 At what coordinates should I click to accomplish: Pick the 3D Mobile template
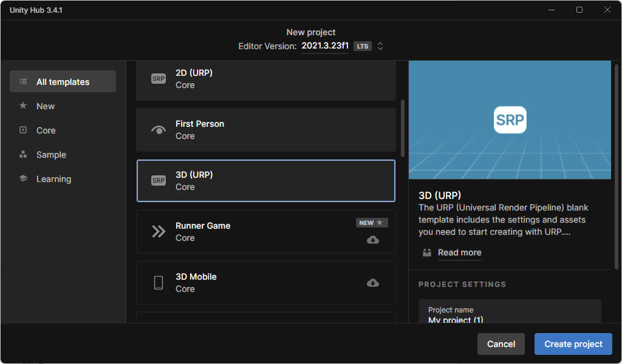(266, 283)
